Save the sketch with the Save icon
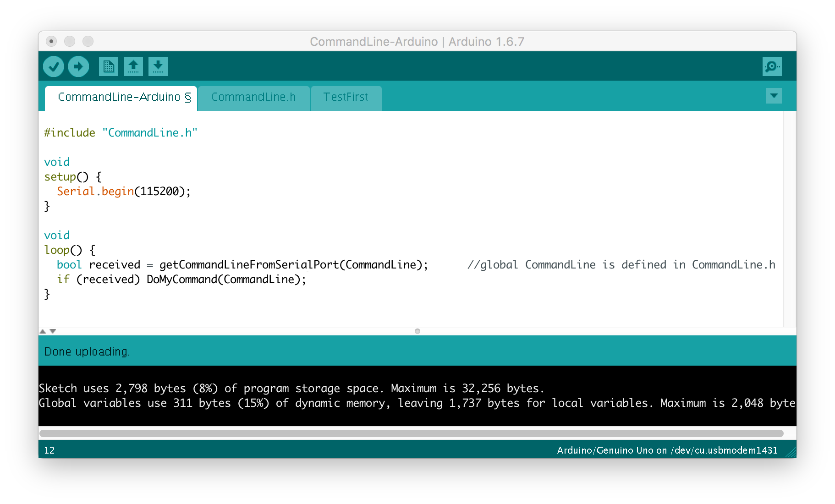The image size is (835, 504). click(x=158, y=66)
